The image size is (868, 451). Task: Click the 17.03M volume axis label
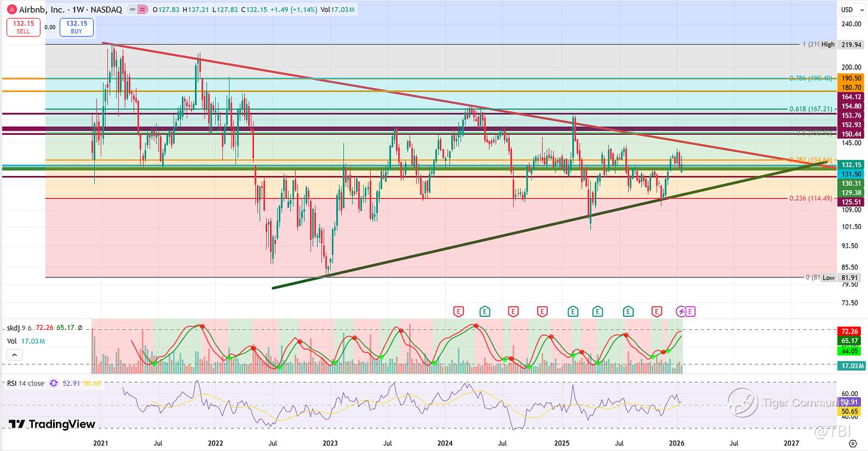(x=851, y=366)
